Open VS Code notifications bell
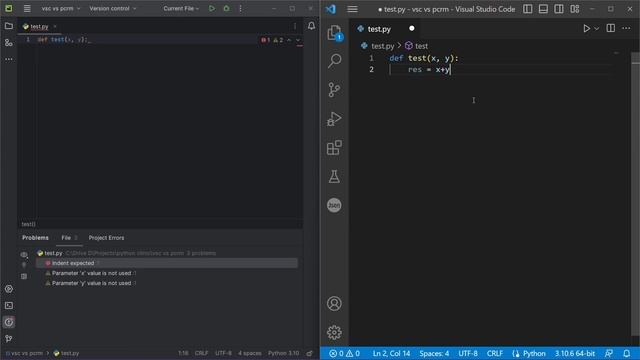Screen dimensions: 640x360 [627, 353]
